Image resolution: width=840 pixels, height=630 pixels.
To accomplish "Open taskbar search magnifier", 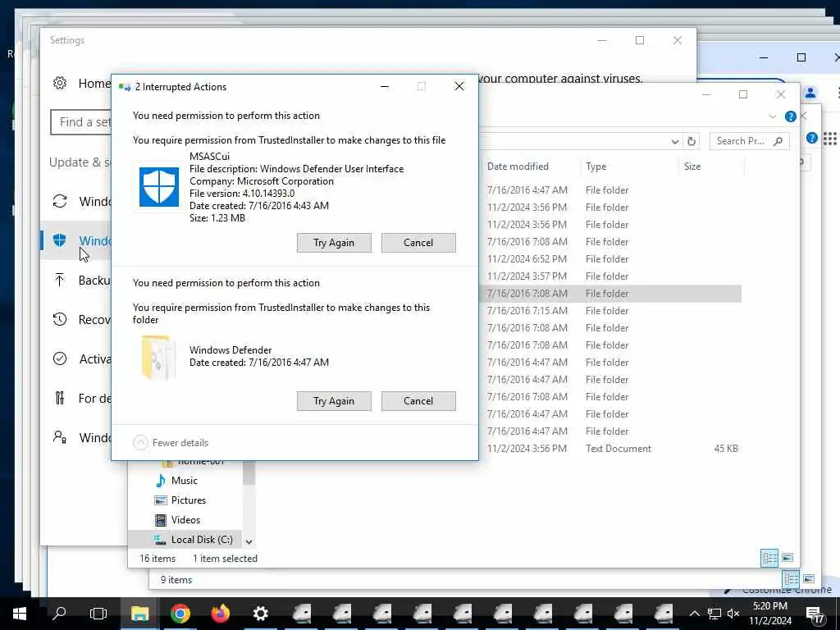I will 59,614.
